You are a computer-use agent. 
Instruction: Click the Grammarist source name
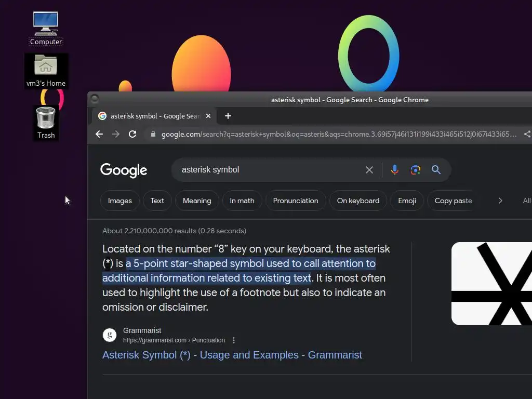142,330
